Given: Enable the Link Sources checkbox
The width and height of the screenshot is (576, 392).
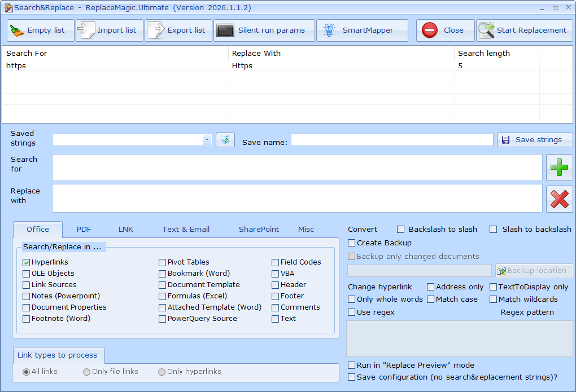Looking at the screenshot, I should [x=26, y=285].
